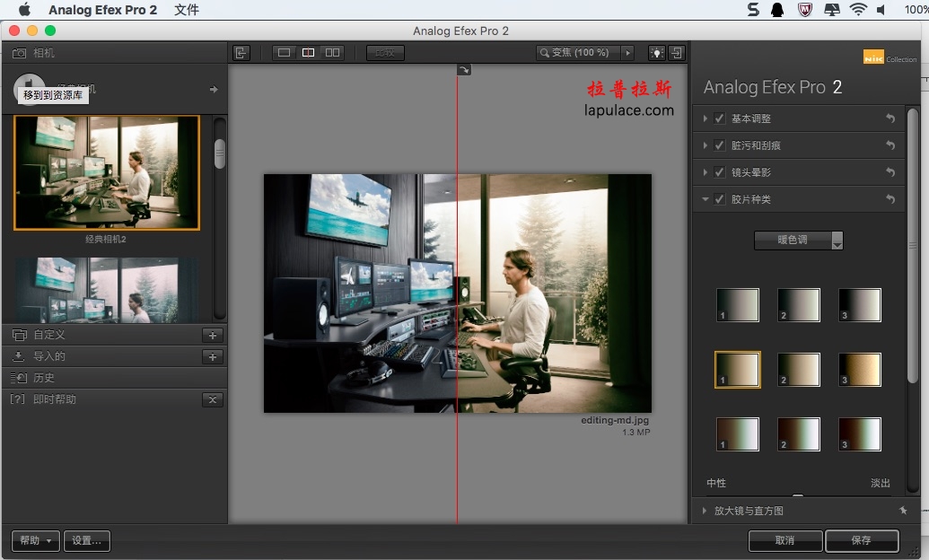Image resolution: width=929 pixels, height=560 pixels.
Task: Expand the 放大镜与直方图 section
Action: point(705,511)
